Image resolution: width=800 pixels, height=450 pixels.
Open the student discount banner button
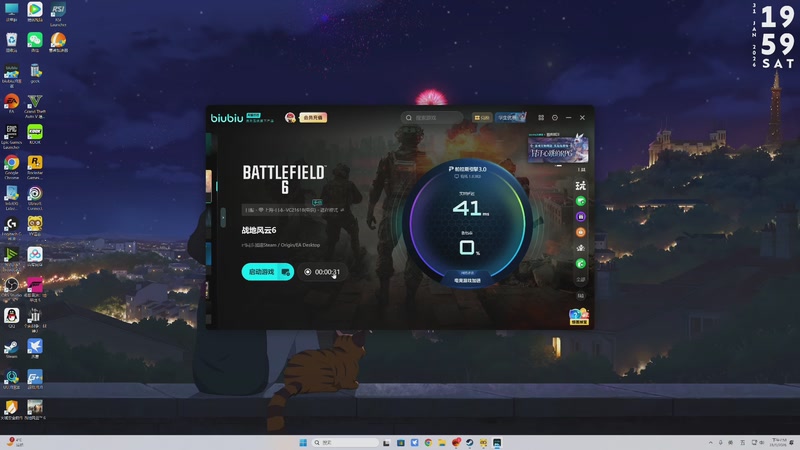coord(510,117)
